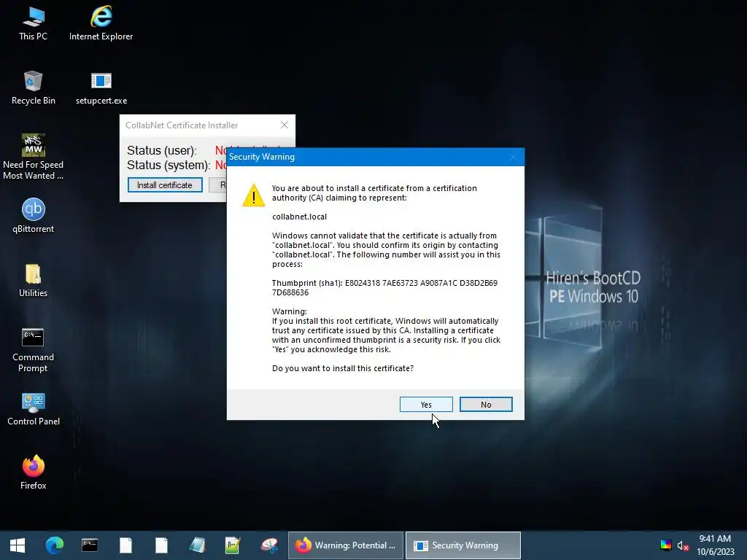
Task: Open Control Panel shortcut
Action: (x=34, y=409)
